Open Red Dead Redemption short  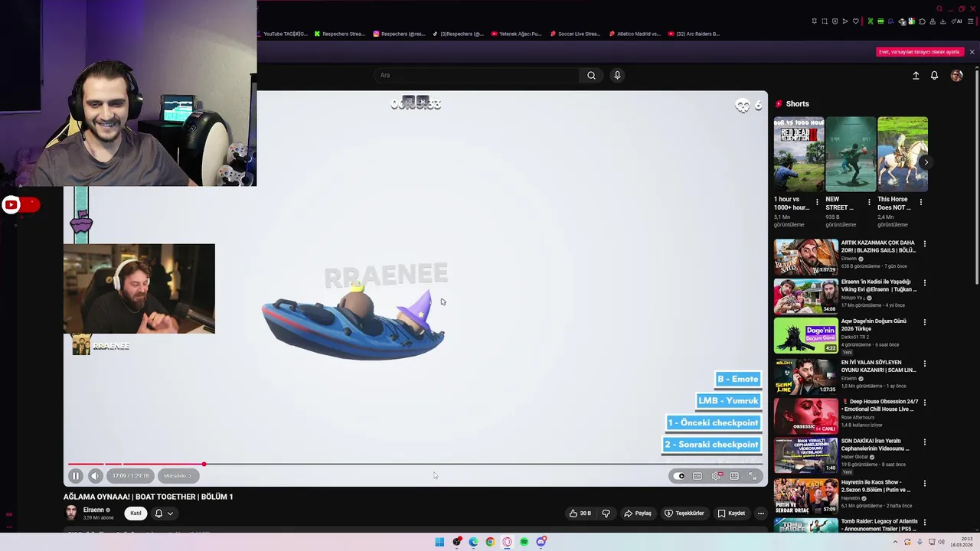[799, 154]
